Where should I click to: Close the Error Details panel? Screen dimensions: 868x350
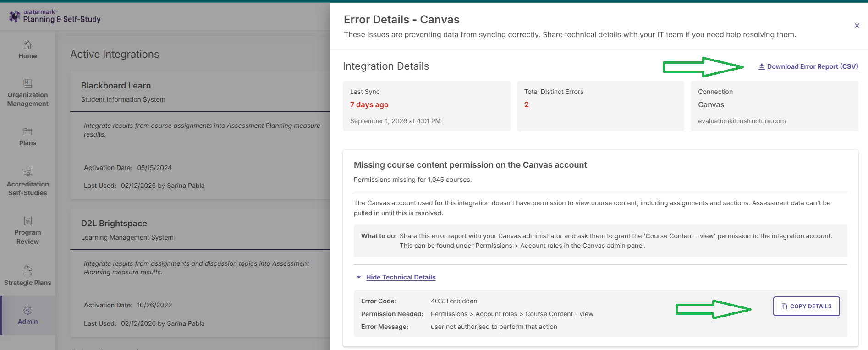857,26
